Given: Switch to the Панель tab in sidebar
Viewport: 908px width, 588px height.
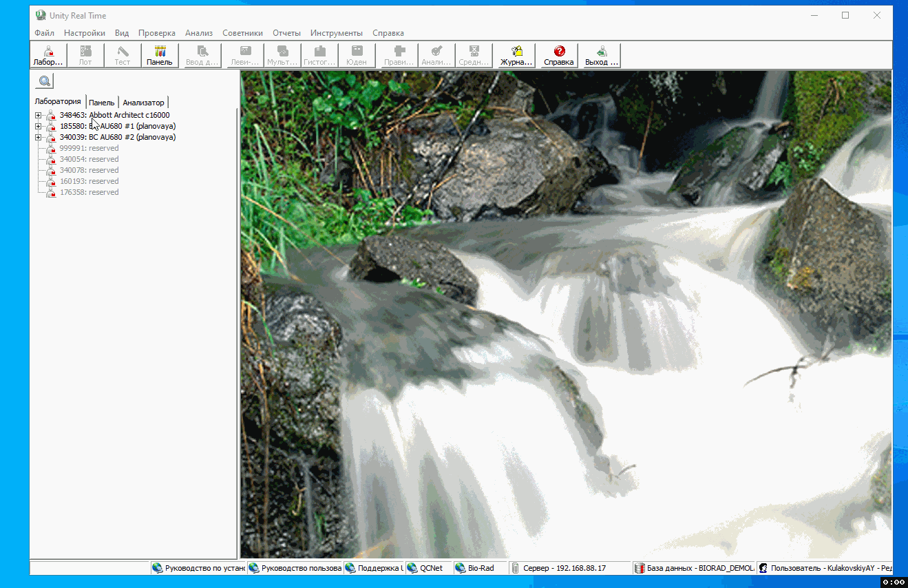Looking at the screenshot, I should click(101, 103).
